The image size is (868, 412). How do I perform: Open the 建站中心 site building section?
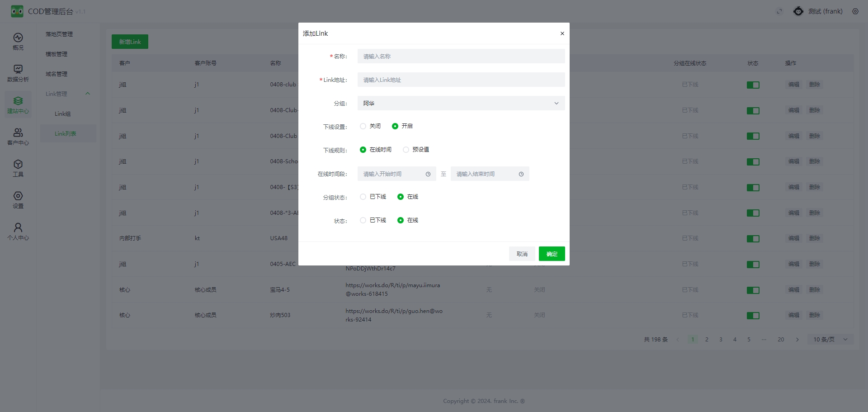(x=18, y=105)
